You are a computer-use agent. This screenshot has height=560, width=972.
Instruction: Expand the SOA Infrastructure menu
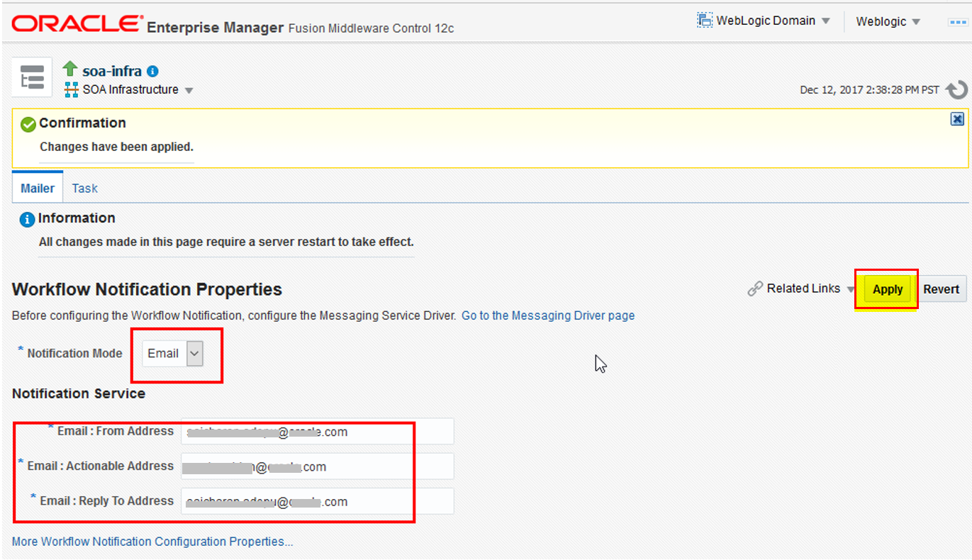(x=138, y=90)
